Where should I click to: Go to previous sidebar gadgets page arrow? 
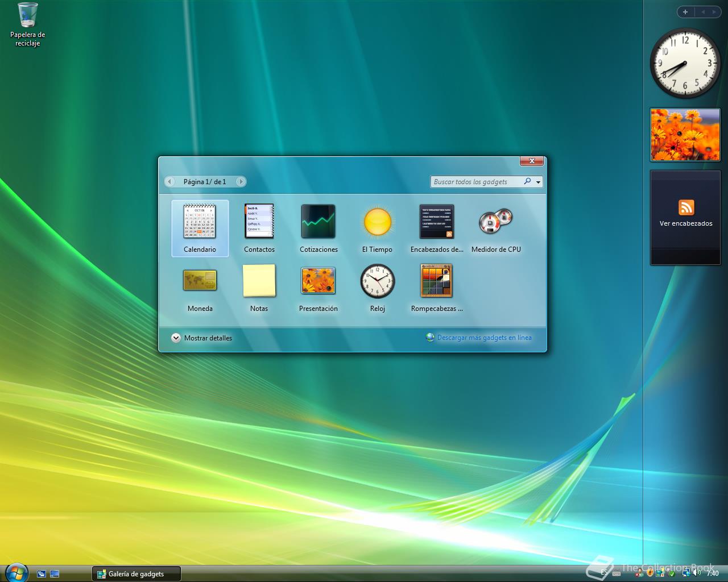tap(703, 12)
